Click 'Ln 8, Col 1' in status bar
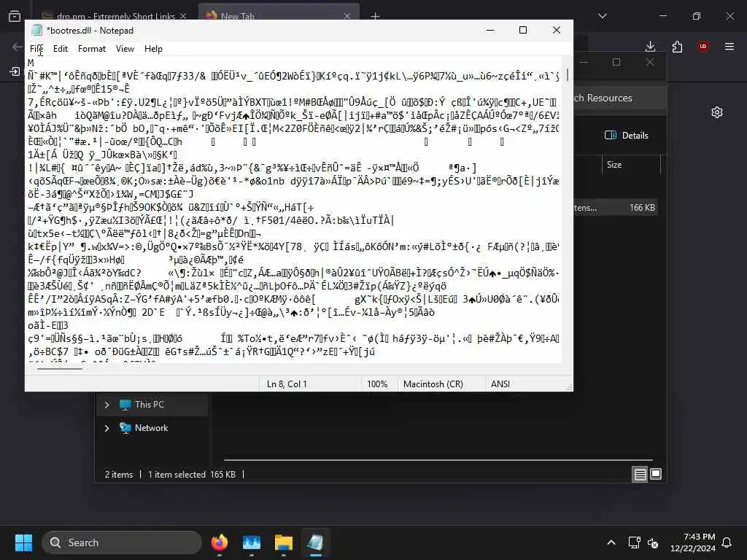The height and width of the screenshot is (560, 747). point(287,384)
